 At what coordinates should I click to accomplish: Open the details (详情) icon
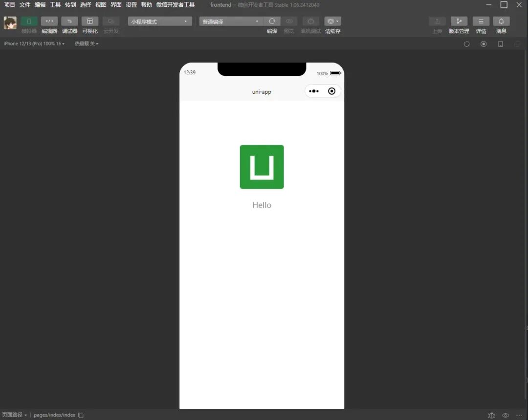click(x=481, y=21)
